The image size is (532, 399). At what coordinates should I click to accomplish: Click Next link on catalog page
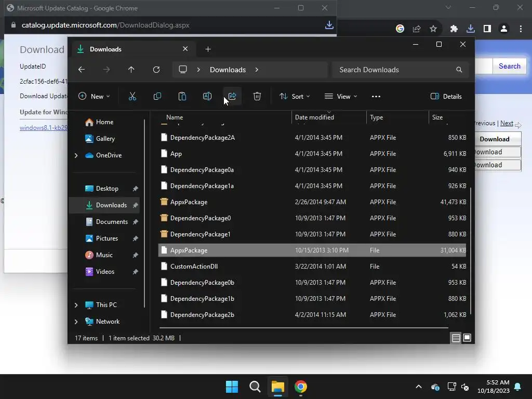point(507,123)
